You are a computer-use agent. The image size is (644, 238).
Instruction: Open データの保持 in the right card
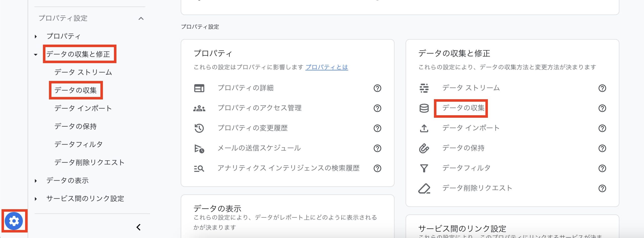tap(463, 148)
